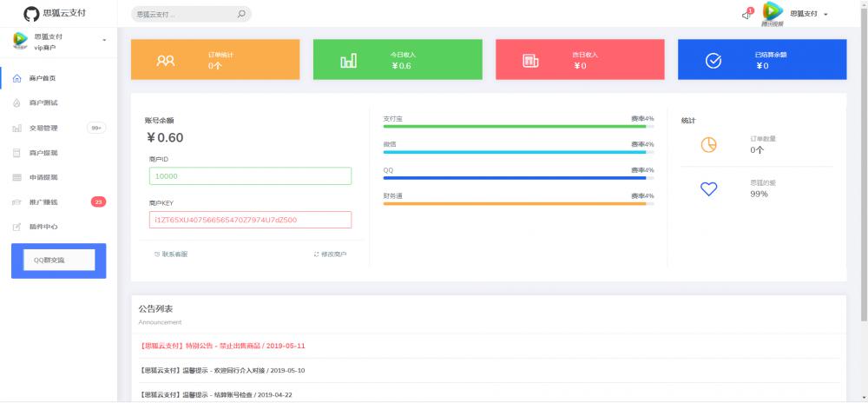The height and width of the screenshot is (403, 868).
Task: Click the top-right 腾讯视频 avatar image
Action: 773,13
